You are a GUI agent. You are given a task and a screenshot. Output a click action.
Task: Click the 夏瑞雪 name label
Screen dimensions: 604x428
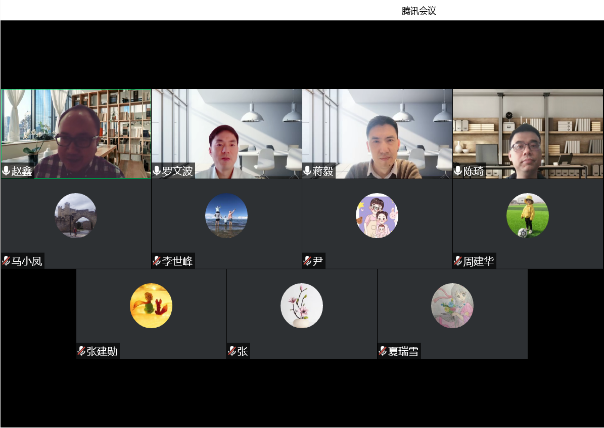click(400, 351)
